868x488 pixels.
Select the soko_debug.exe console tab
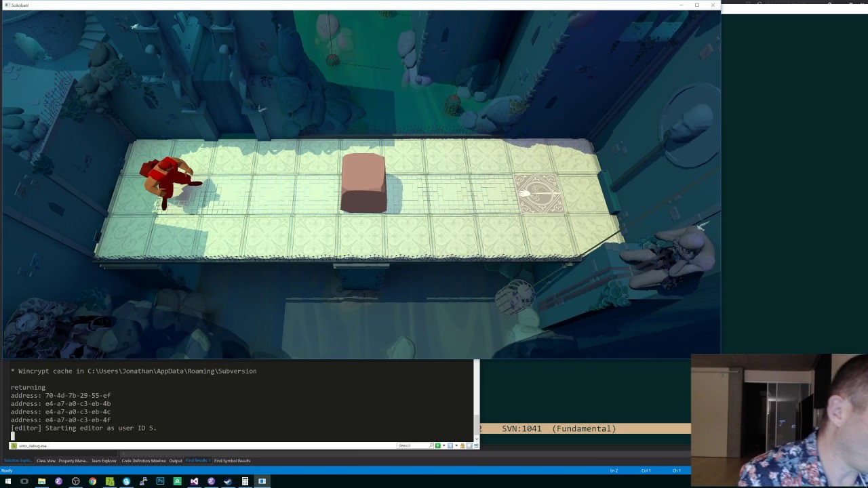click(29, 445)
